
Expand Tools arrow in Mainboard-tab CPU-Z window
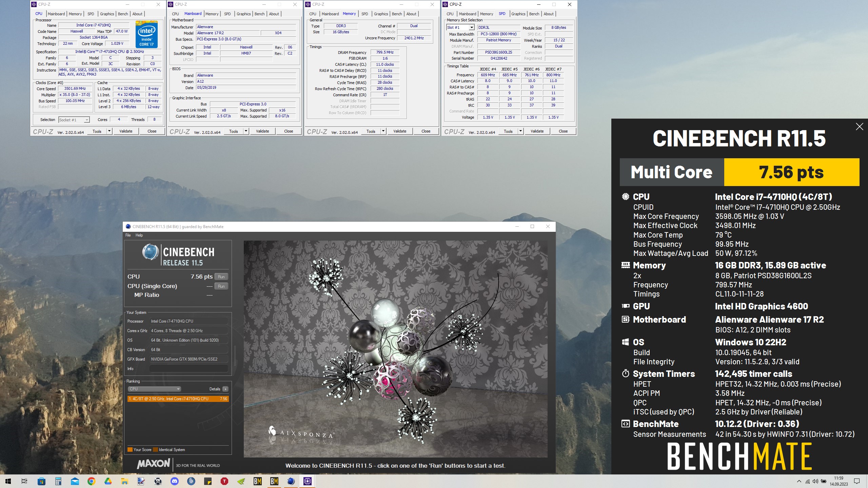point(246,131)
